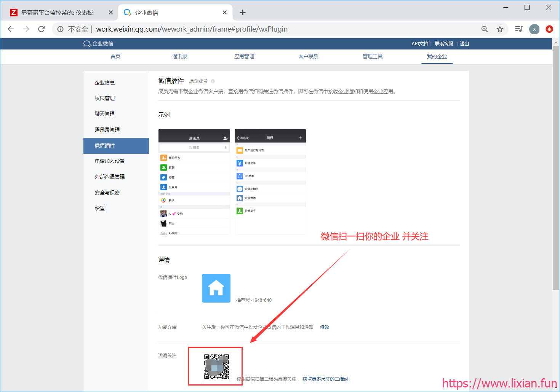Bookmark this page with the star icon
Viewport: 560px width, 392px height.
click(500, 29)
